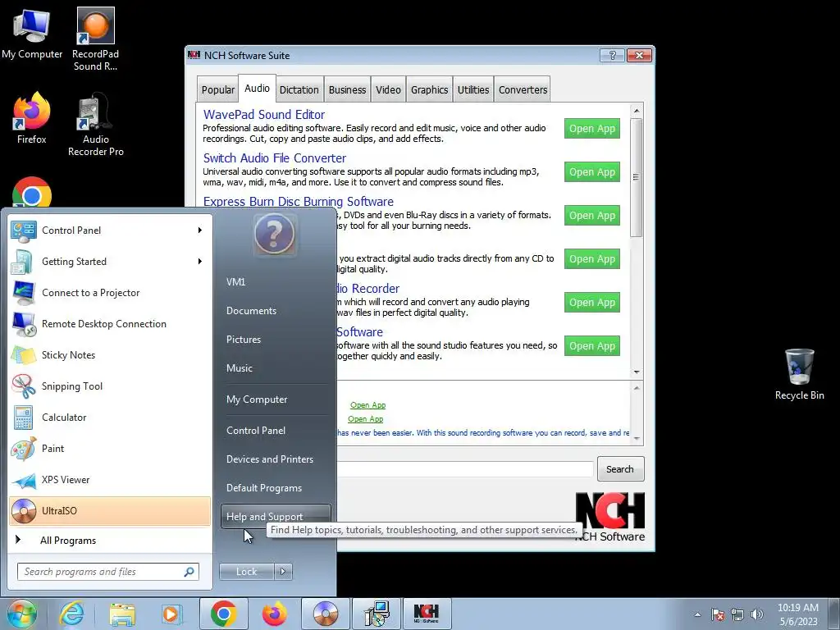Switch to the Utilities tab
Image resolution: width=840 pixels, height=630 pixels.
(x=473, y=90)
